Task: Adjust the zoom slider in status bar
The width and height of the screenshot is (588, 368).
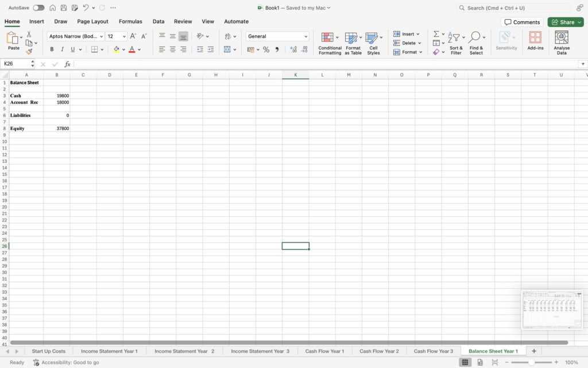Action: point(531,362)
